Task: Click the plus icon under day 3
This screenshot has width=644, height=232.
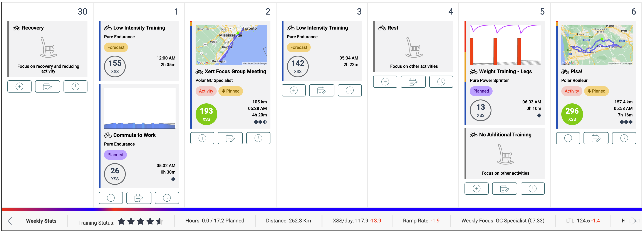Action: pos(293,90)
